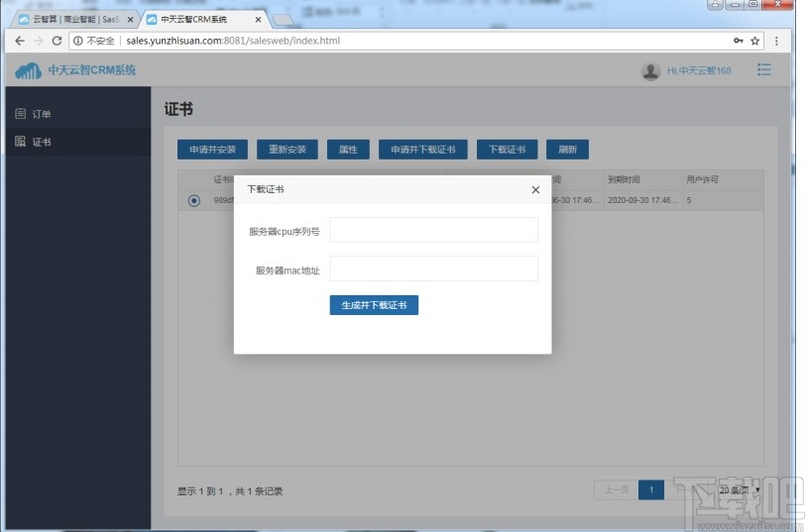807x532 pixels.
Task: Click the 服务器mac地址 input field
Action: [x=434, y=268]
